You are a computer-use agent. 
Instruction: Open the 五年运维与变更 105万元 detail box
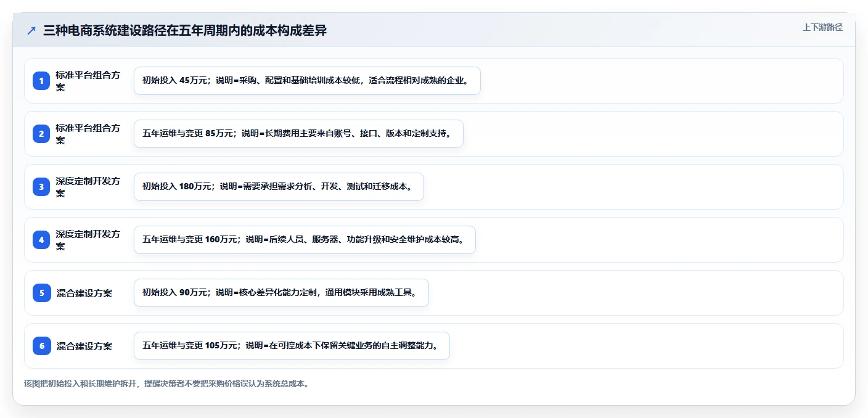click(x=292, y=346)
